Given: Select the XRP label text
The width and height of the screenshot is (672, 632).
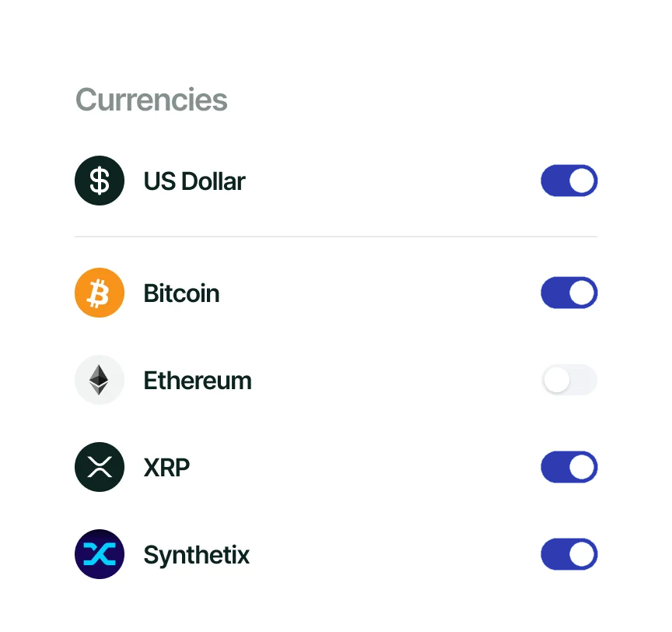Looking at the screenshot, I should (x=166, y=468).
